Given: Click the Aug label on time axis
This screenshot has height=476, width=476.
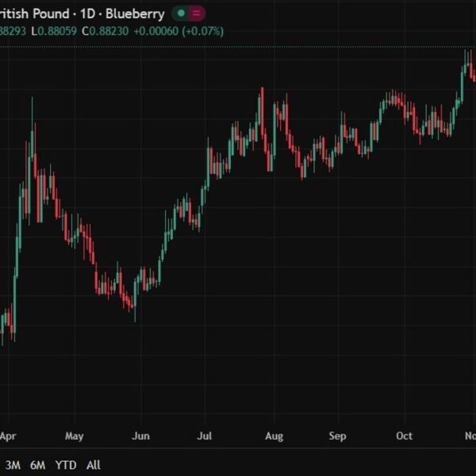Looking at the screenshot, I should point(274,436).
